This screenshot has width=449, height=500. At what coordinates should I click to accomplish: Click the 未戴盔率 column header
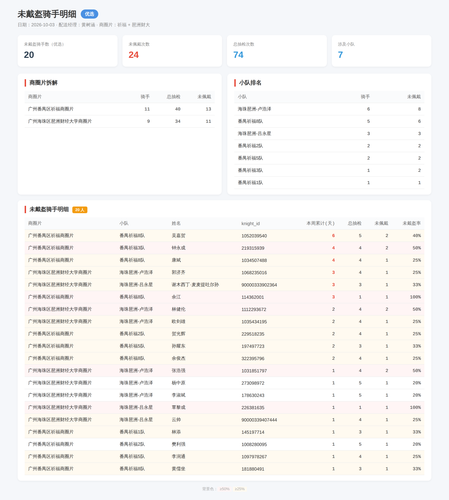coord(412,223)
